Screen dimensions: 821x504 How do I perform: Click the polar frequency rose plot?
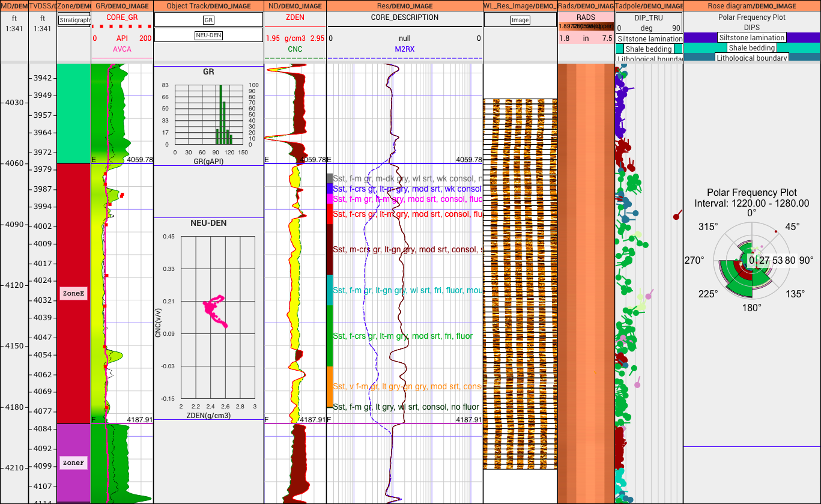pos(752,260)
